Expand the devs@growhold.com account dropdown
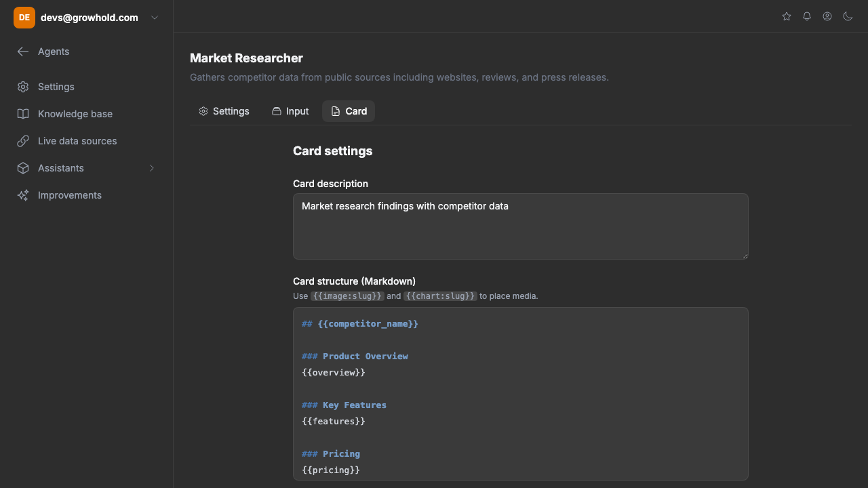Image resolution: width=868 pixels, height=488 pixels. coord(155,18)
